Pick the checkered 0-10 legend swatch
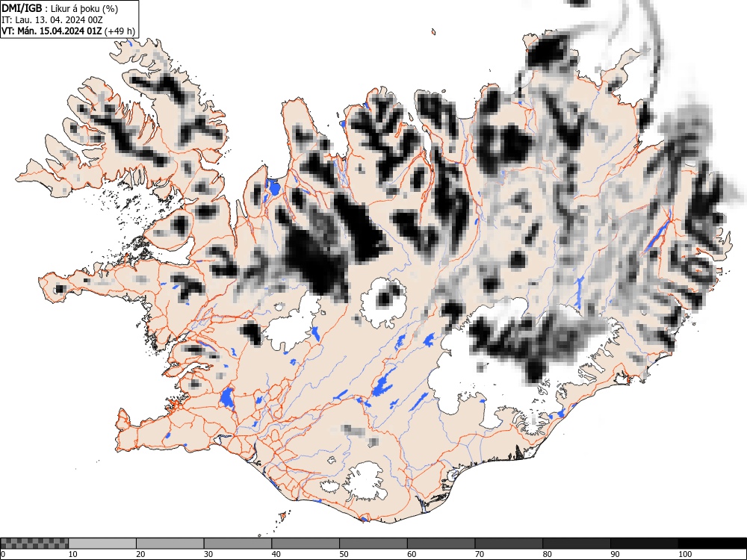747x560 pixels. tap(35, 543)
